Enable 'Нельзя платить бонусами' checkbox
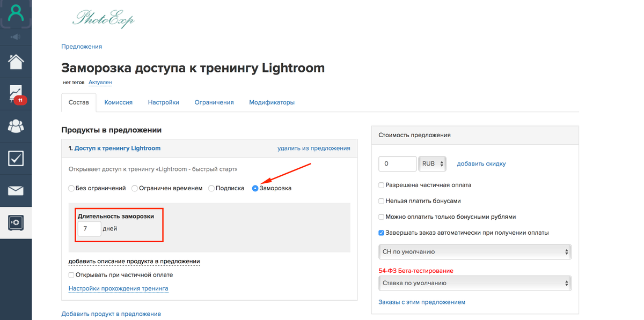 (381, 201)
